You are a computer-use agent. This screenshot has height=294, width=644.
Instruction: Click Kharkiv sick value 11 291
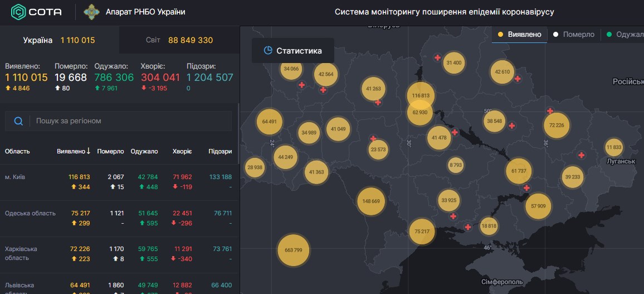(182, 249)
